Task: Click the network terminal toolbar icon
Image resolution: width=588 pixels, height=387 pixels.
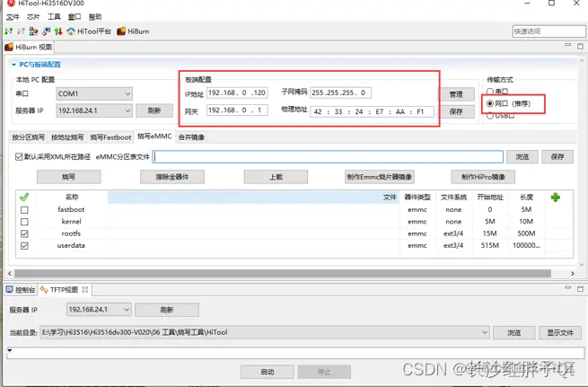Action: coord(46,31)
